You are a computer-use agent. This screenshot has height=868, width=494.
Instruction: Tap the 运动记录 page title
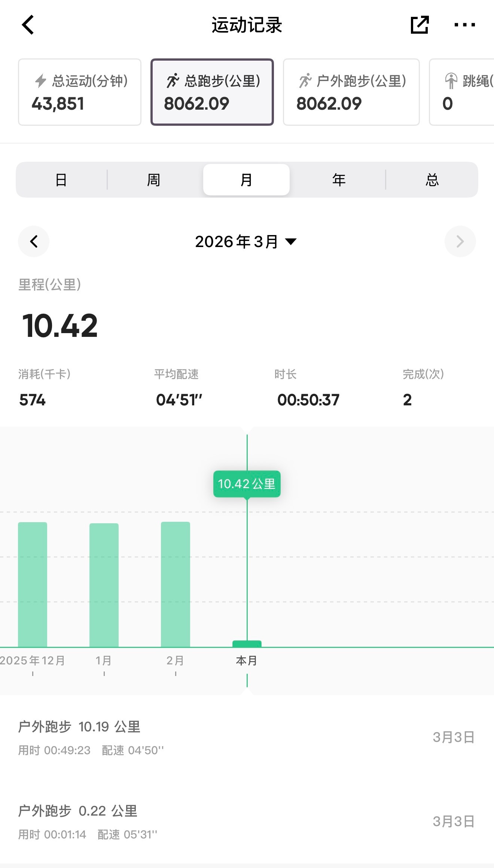coord(247,25)
